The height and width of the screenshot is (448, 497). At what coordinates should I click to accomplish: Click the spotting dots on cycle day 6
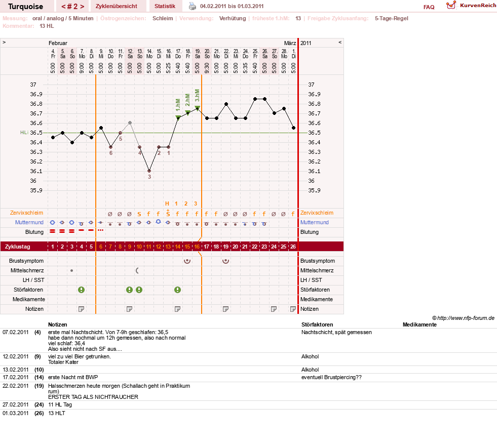[x=100, y=230]
